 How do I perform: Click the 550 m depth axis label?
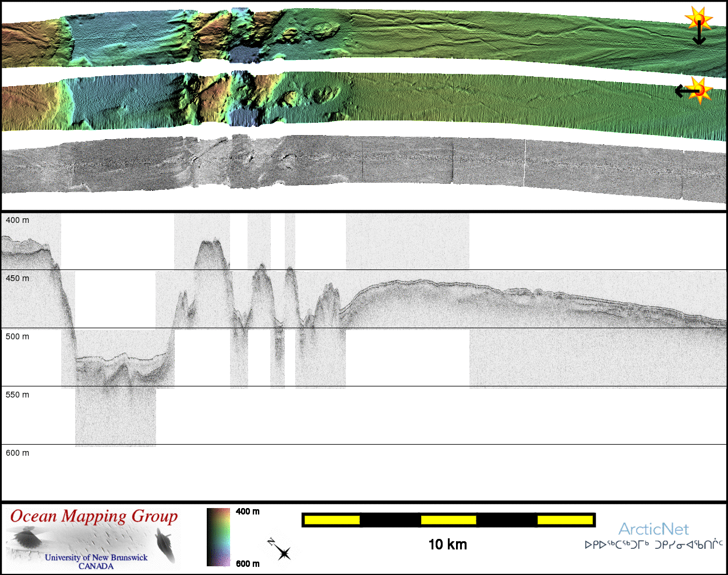tap(17, 395)
